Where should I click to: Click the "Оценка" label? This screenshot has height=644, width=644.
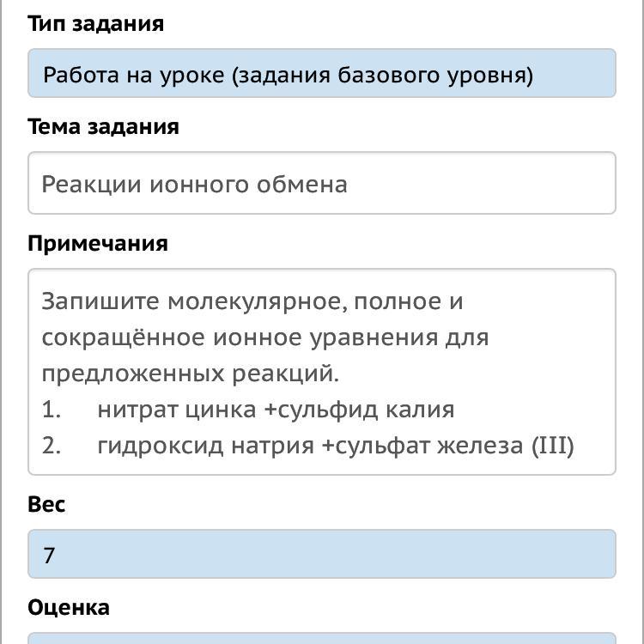pos(69,607)
